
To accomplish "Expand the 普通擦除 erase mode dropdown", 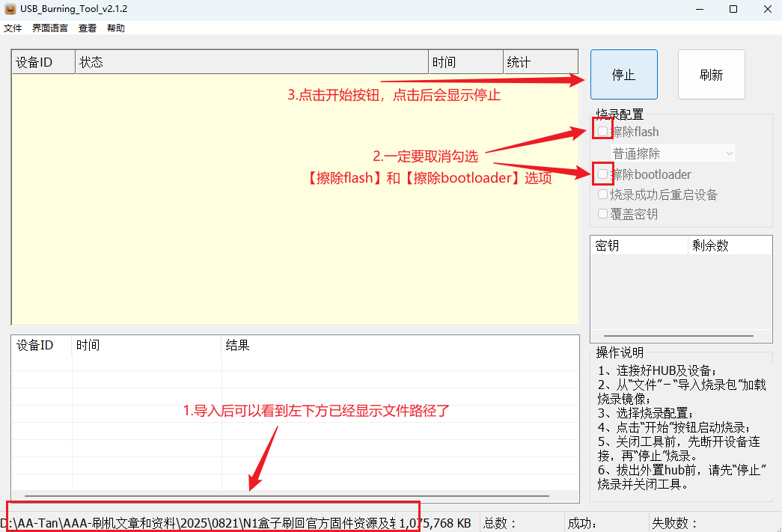I will (x=673, y=153).
